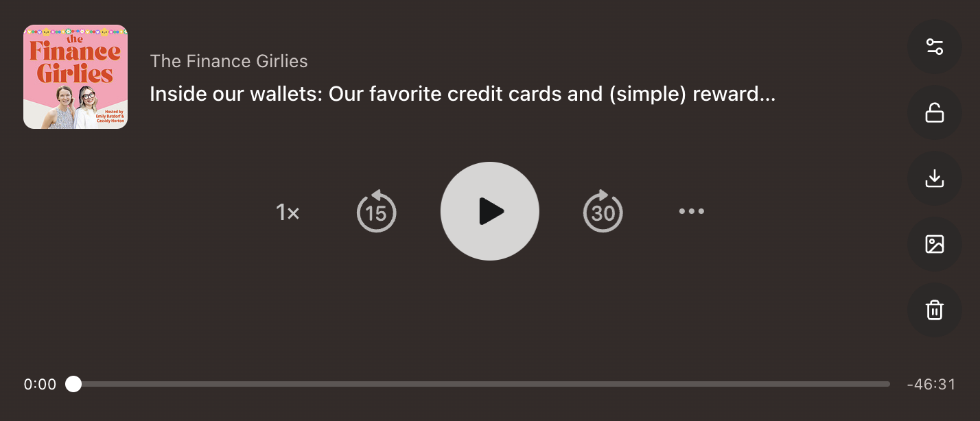
Task: Open the episode artwork image icon
Action: point(935,244)
